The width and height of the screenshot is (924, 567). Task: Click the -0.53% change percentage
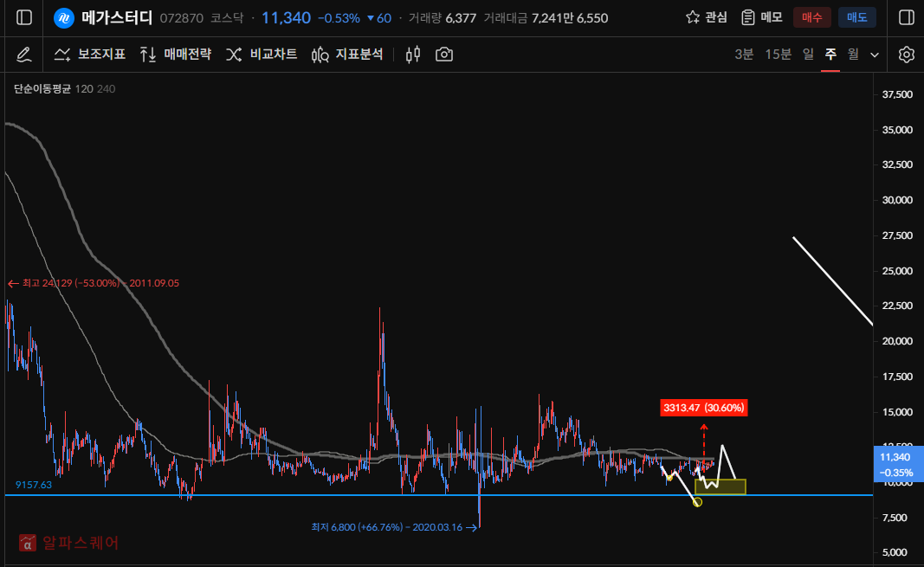(x=339, y=18)
